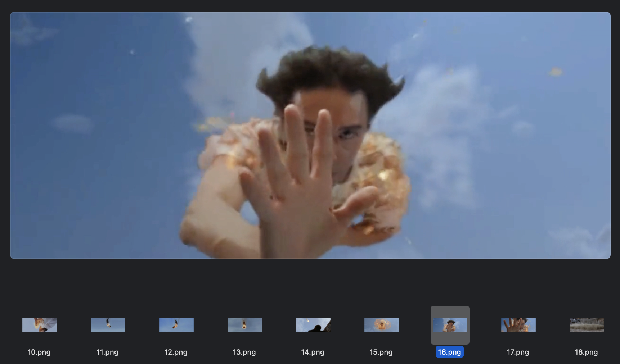Viewport: 620px width, 364px height.
Task: Click the 15.png file name label
Action: tap(381, 352)
